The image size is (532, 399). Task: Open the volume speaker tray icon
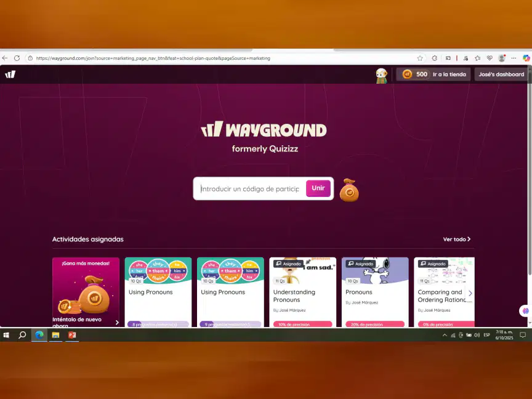pos(477,335)
